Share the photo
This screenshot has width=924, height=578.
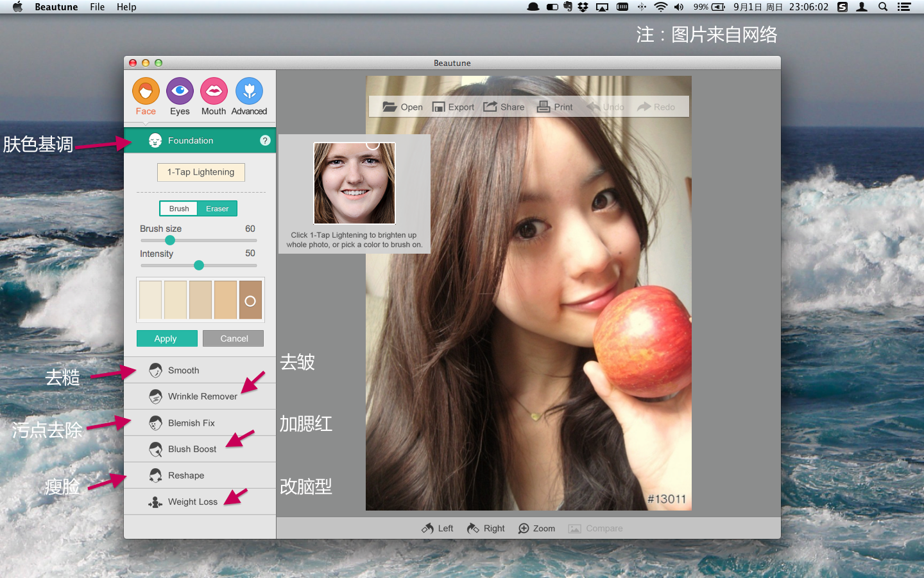[504, 107]
